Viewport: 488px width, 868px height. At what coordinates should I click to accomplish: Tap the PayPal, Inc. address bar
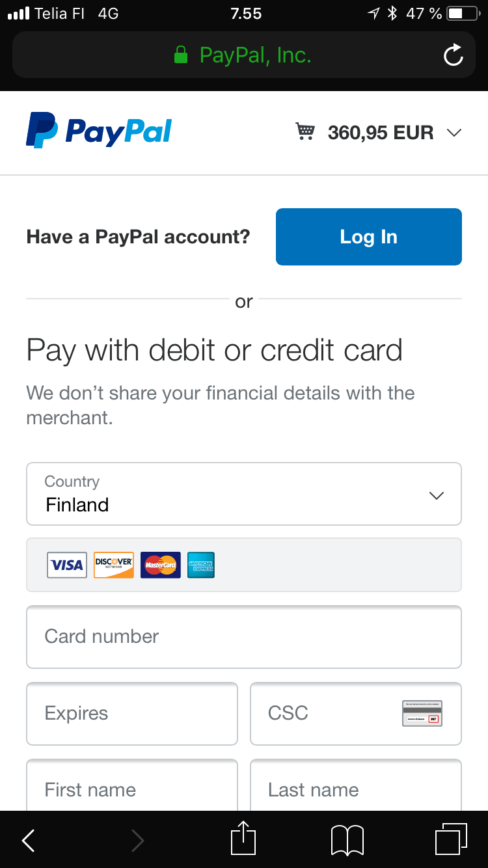tap(244, 55)
